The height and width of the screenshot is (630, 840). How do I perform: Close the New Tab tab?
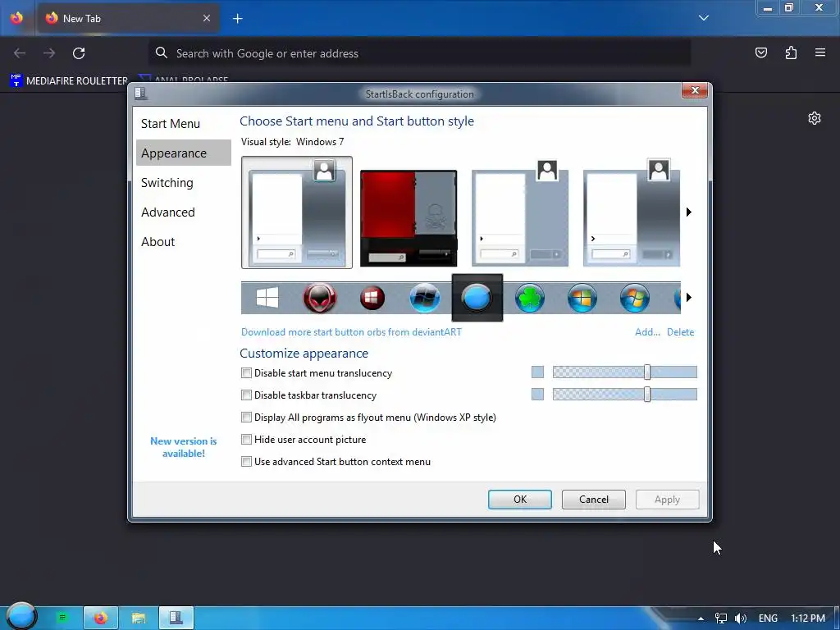(x=207, y=18)
